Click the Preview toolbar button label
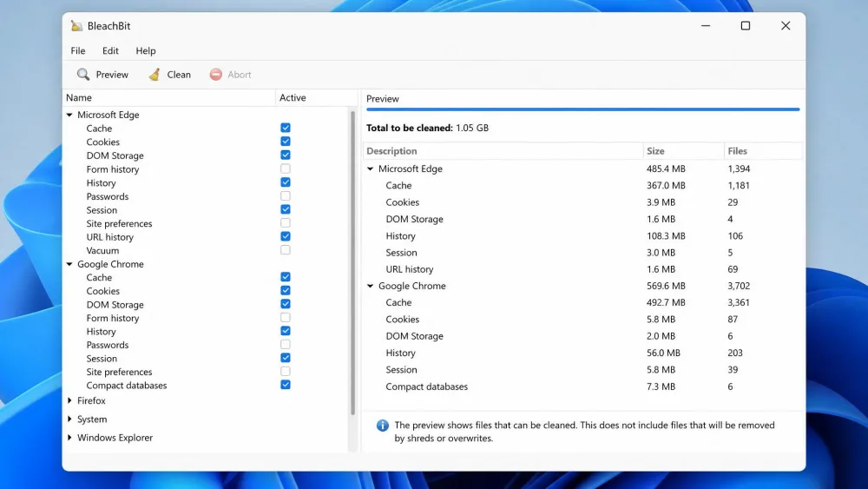The height and width of the screenshot is (489, 868). click(112, 74)
